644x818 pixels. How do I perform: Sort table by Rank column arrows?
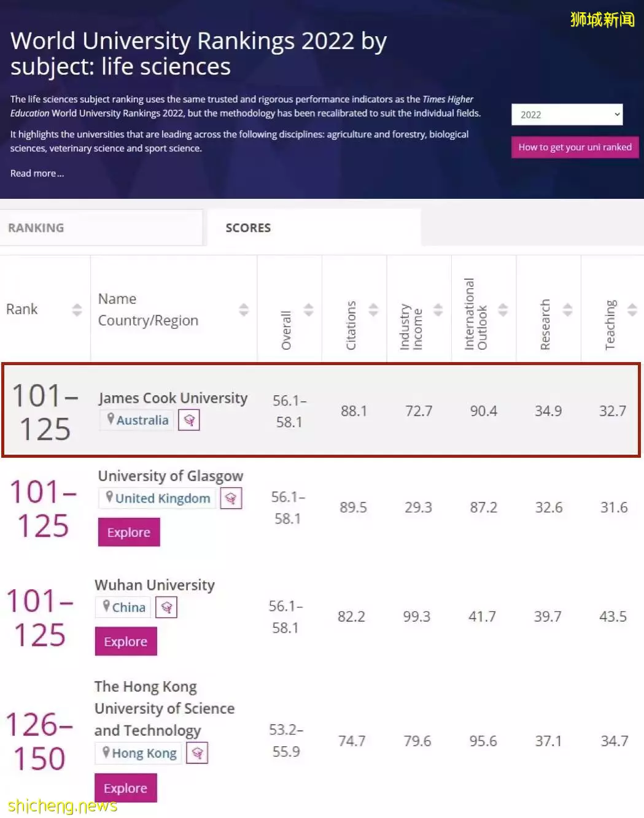pos(77,310)
